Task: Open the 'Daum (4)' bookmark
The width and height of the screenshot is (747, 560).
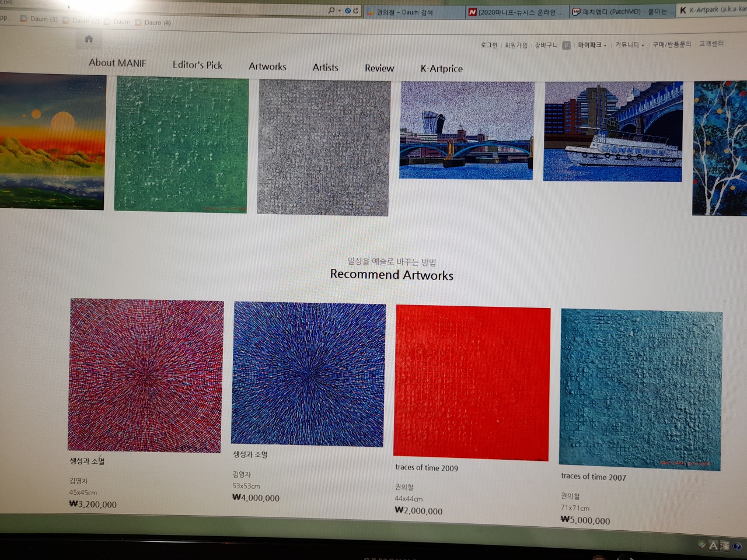Action: [x=153, y=23]
